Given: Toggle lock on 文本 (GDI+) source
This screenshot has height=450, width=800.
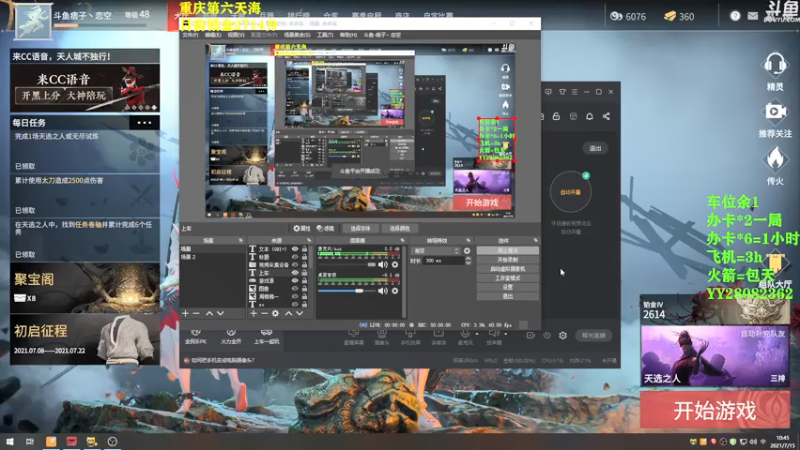Looking at the screenshot, I should pos(305,249).
